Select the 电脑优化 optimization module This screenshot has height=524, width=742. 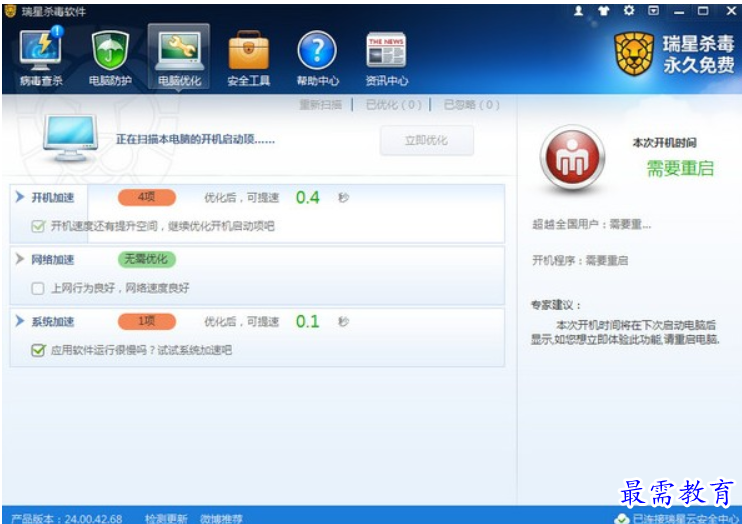click(x=179, y=56)
